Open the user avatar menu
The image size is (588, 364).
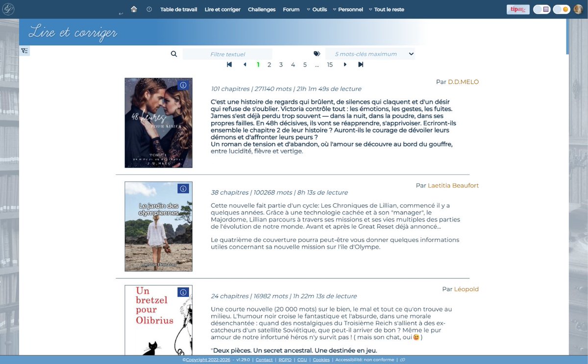coord(578,9)
